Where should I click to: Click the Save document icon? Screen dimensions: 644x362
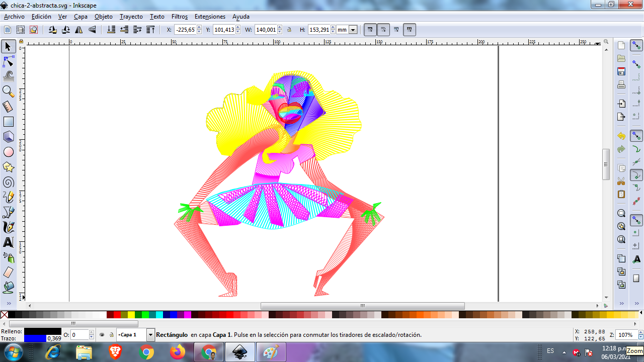621,71
